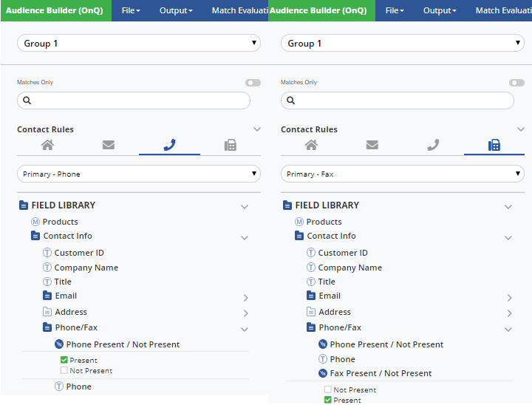This screenshot has width=532, height=405.
Task: Open the email envelope tab in the right panel
Action: [x=372, y=145]
